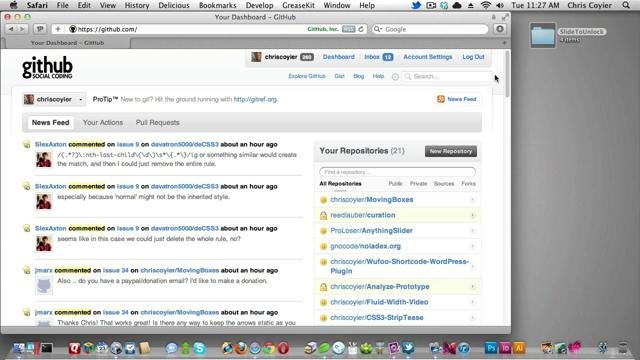Click the Safari Google search field
640x360 pixels.
430,29
